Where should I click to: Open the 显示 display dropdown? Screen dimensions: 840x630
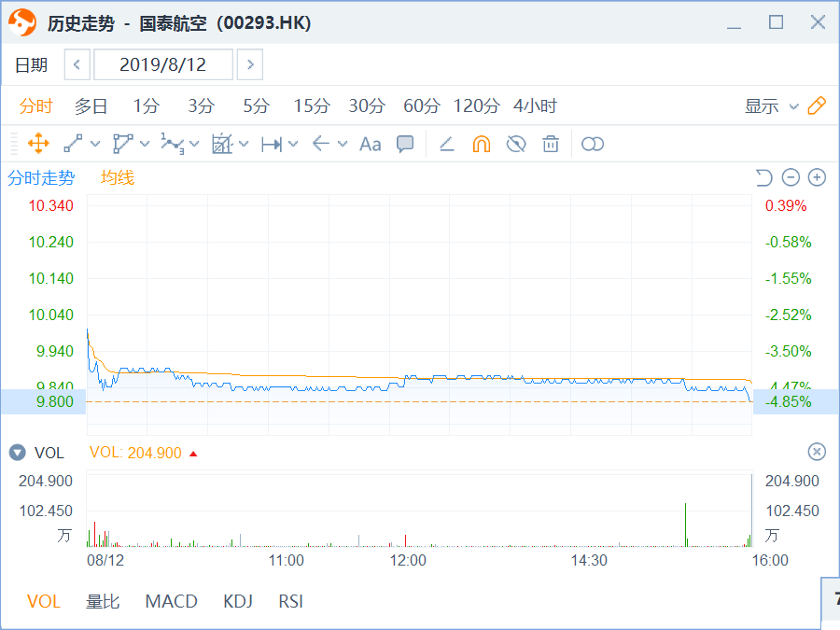pyautogui.click(x=772, y=106)
